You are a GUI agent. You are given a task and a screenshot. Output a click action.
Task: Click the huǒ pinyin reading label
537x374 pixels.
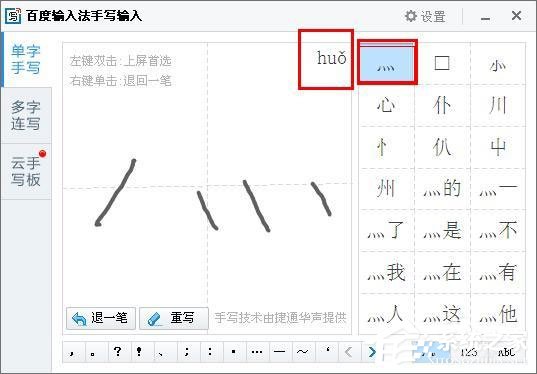(x=332, y=58)
